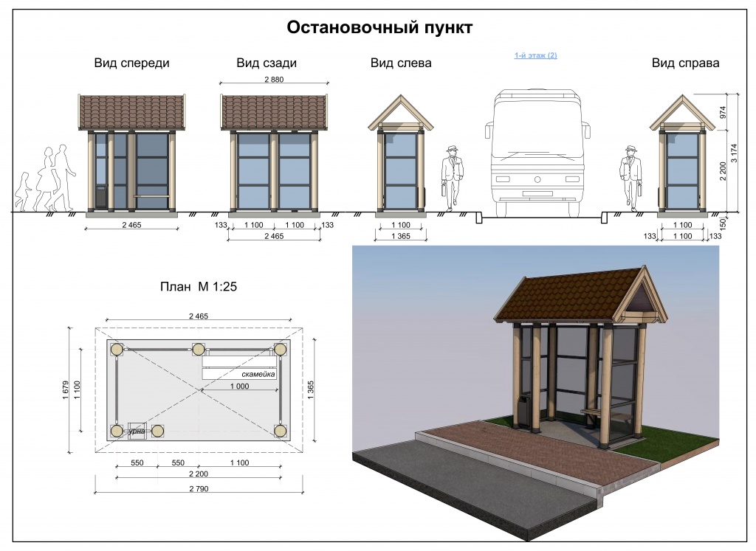Click the "Вид справа" heading
This screenshot has width=756, height=551.
(x=685, y=63)
